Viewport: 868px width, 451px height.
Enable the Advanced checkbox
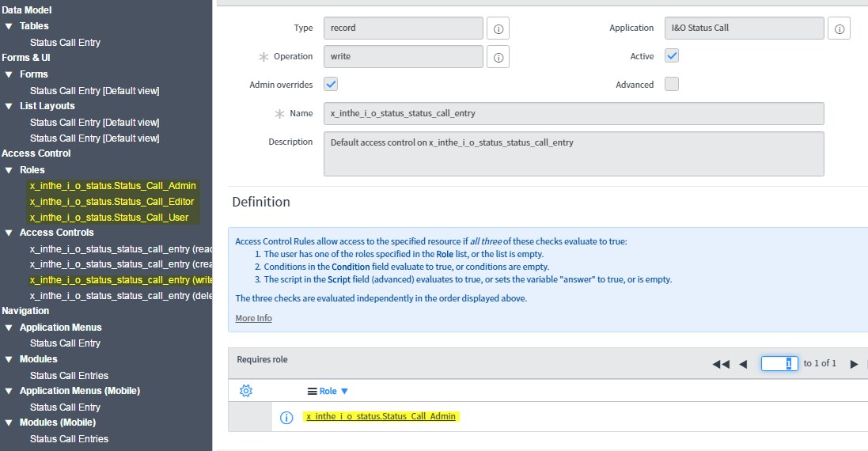(x=672, y=84)
